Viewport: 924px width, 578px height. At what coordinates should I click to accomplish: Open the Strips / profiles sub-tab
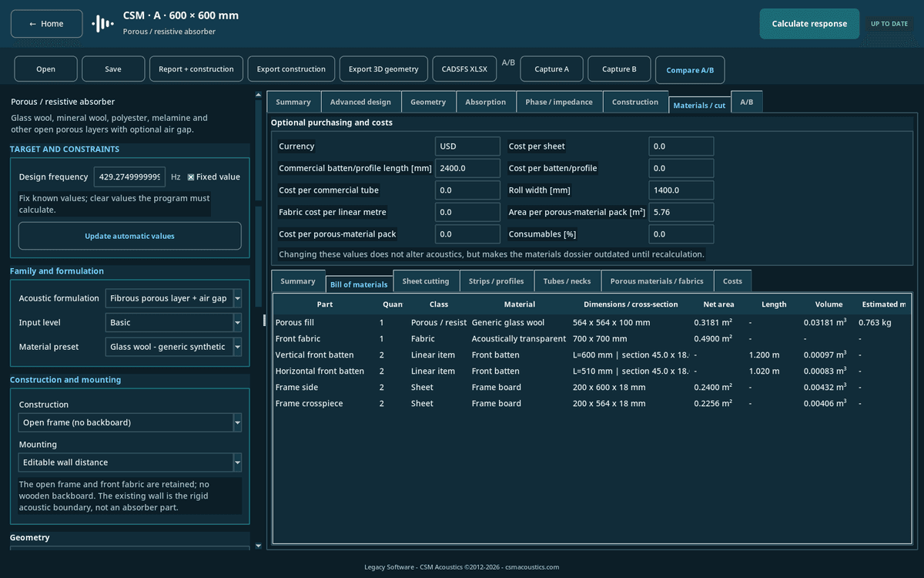pos(497,281)
